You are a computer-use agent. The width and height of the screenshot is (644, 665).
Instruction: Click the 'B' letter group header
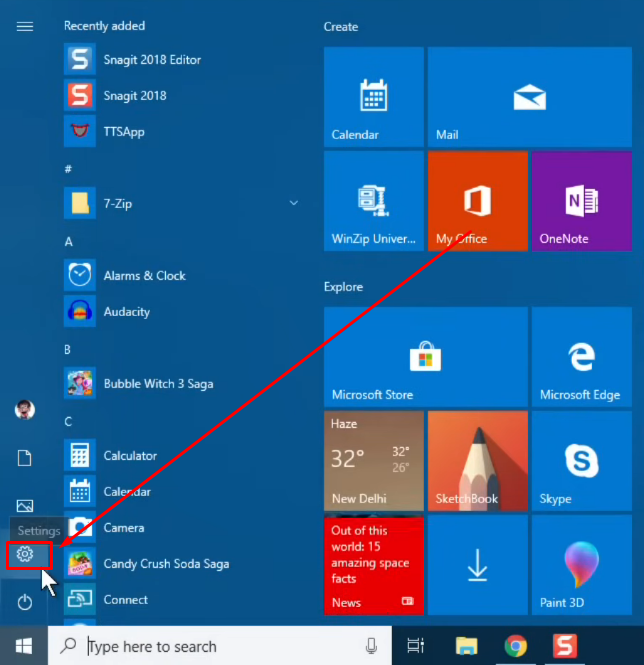pos(67,349)
